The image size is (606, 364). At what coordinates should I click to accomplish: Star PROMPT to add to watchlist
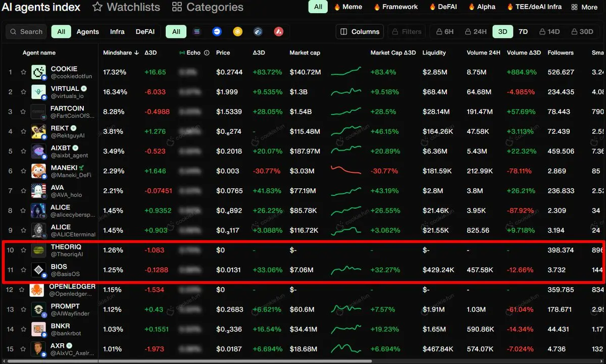23,309
